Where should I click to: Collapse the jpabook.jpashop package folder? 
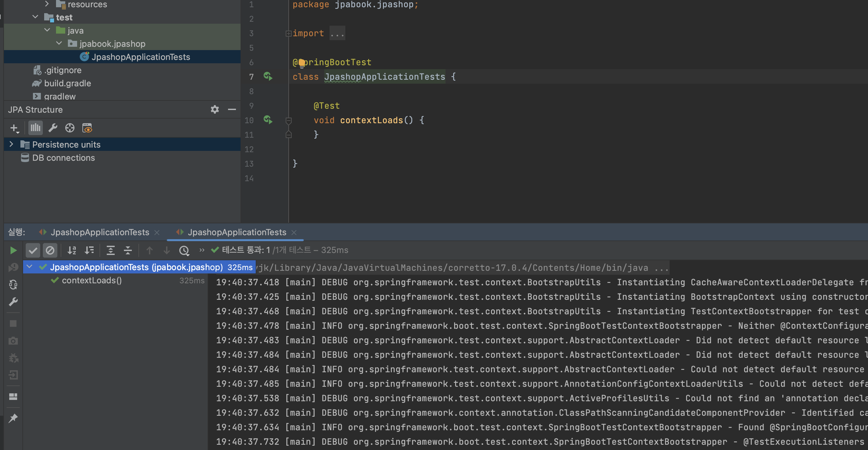[x=59, y=44]
